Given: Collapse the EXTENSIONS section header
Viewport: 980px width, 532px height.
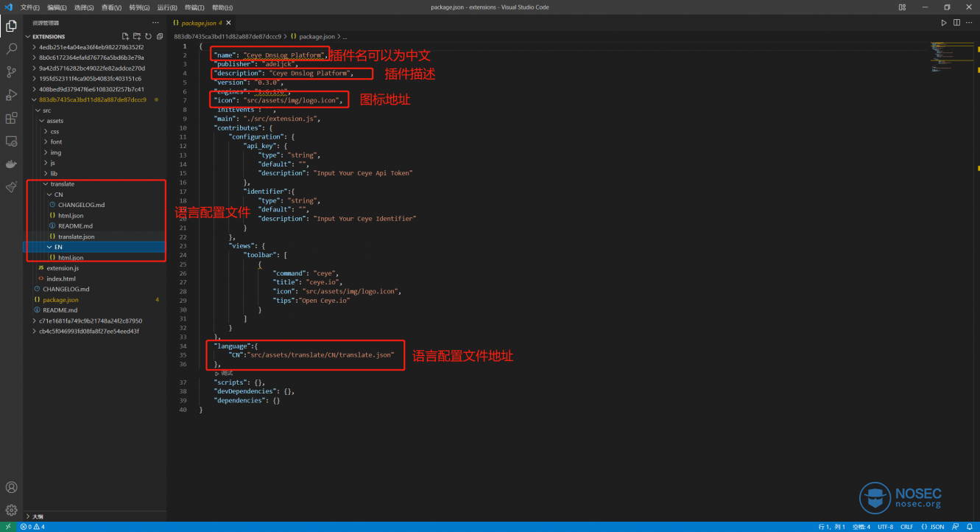Looking at the screenshot, I should click(49, 36).
